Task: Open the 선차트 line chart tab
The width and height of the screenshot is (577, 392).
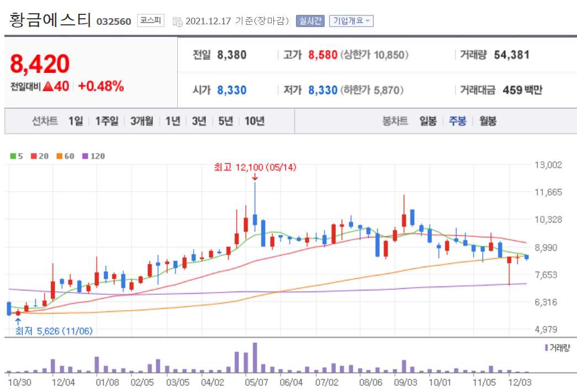Action: tap(46, 121)
